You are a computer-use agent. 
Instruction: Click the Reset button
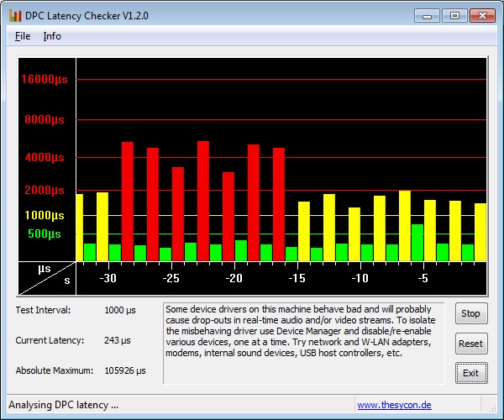coord(471,344)
